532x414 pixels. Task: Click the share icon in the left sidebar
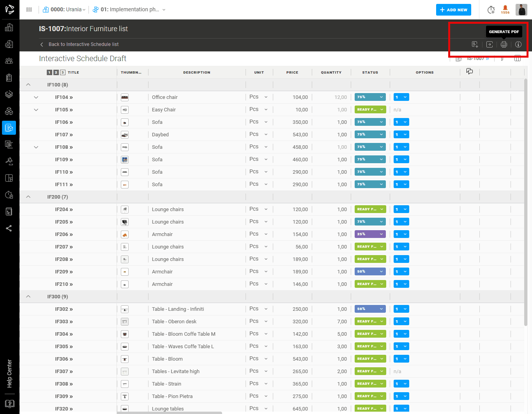click(x=9, y=228)
